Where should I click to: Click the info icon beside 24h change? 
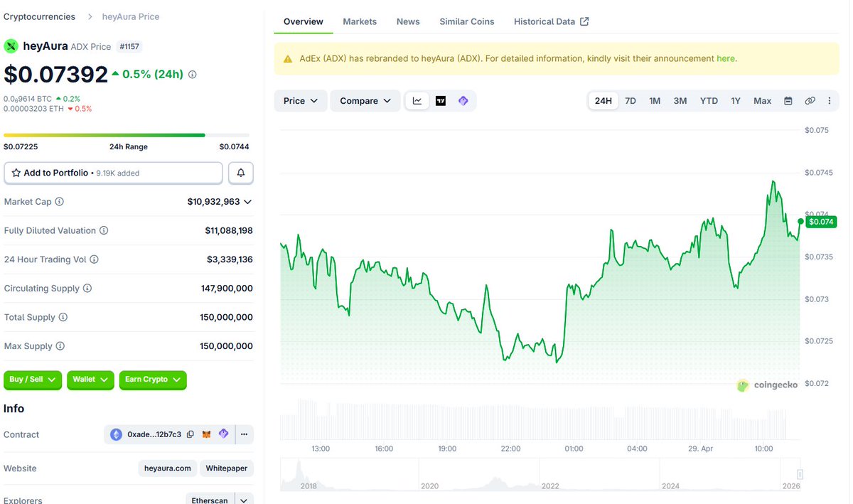[193, 75]
